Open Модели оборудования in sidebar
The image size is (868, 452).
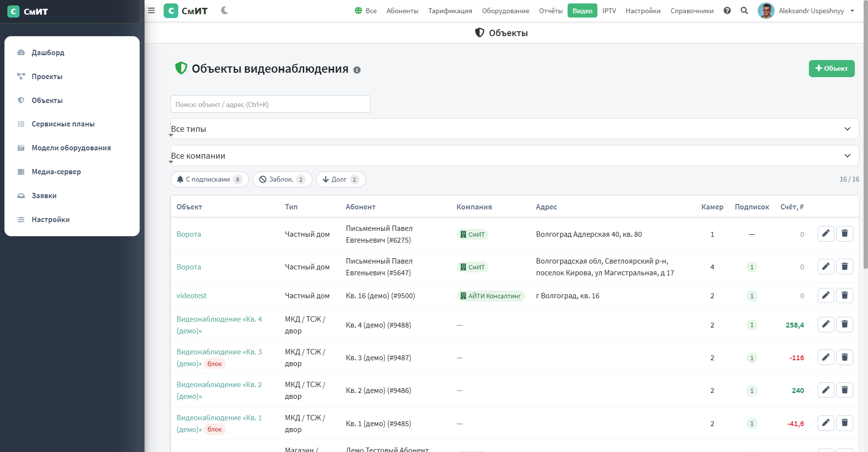pos(72,148)
